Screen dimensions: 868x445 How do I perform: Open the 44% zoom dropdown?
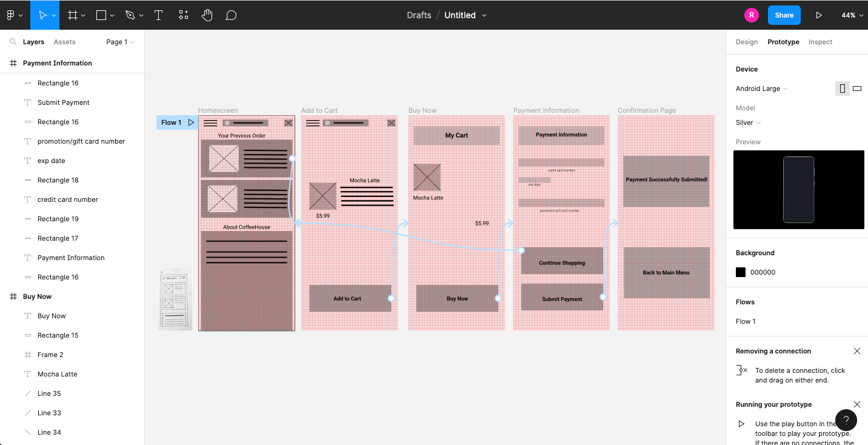pyautogui.click(x=852, y=15)
